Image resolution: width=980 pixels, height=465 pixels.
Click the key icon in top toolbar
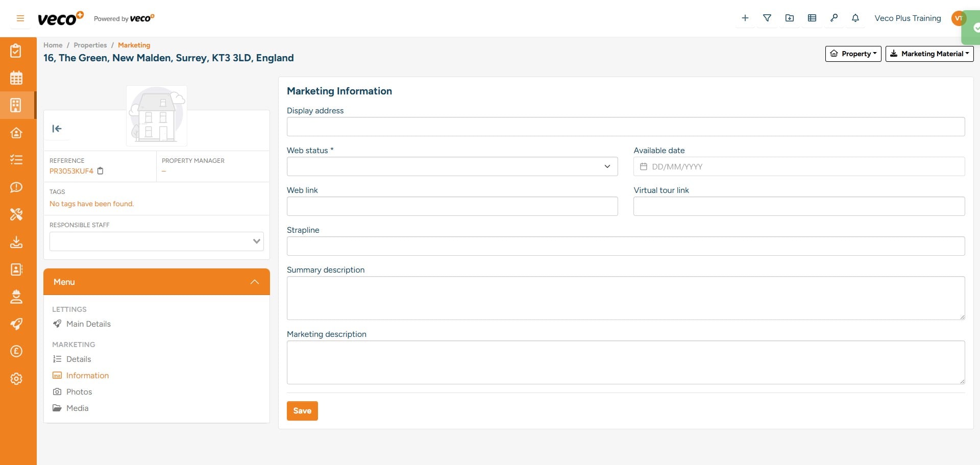[834, 18]
